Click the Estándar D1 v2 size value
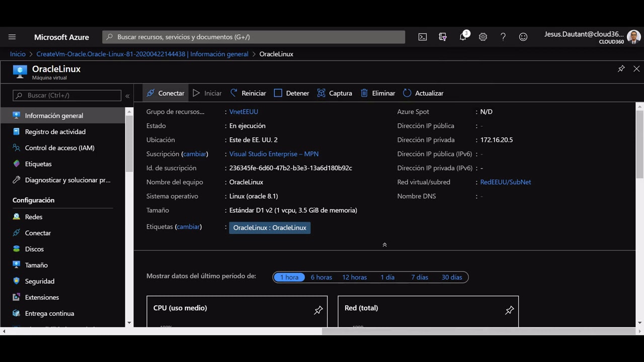644x362 pixels. tap(293, 210)
